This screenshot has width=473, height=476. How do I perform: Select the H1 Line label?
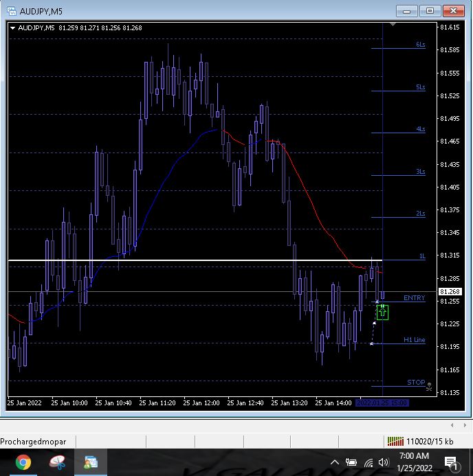coord(414,340)
